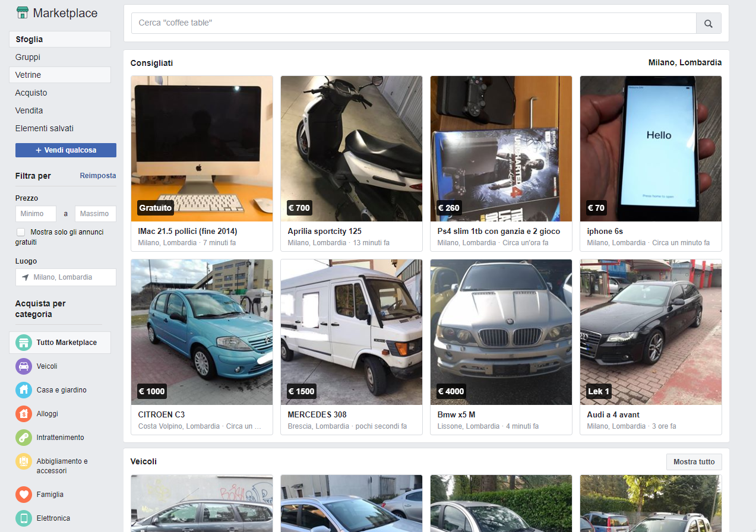Select the Elettronica category label

point(53,518)
